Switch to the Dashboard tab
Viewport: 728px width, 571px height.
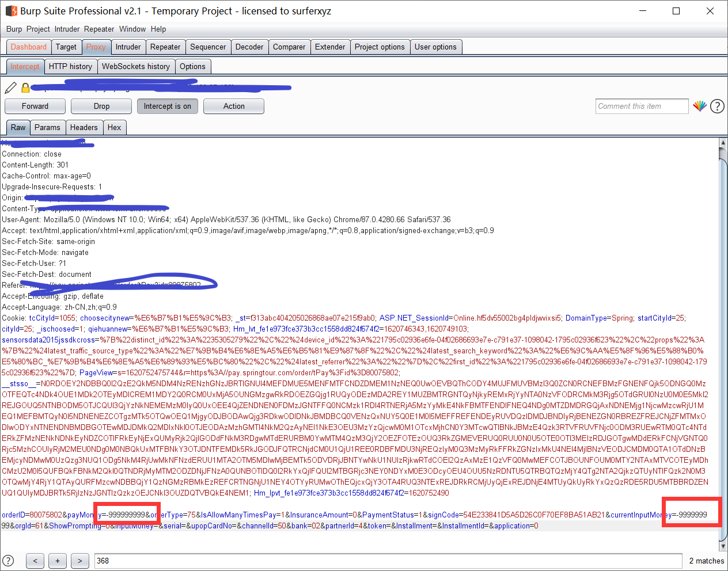pos(29,47)
